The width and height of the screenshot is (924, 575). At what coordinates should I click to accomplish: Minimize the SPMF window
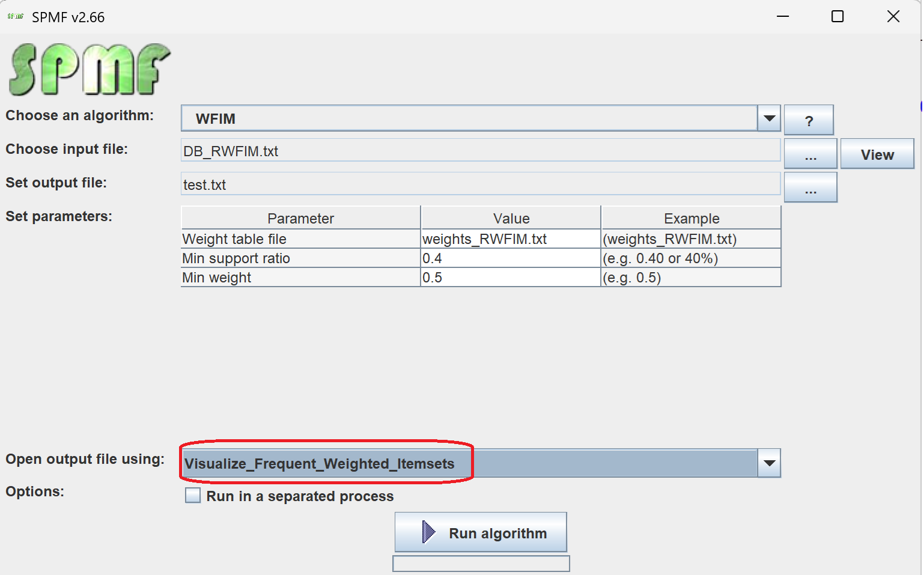pyautogui.click(x=782, y=16)
